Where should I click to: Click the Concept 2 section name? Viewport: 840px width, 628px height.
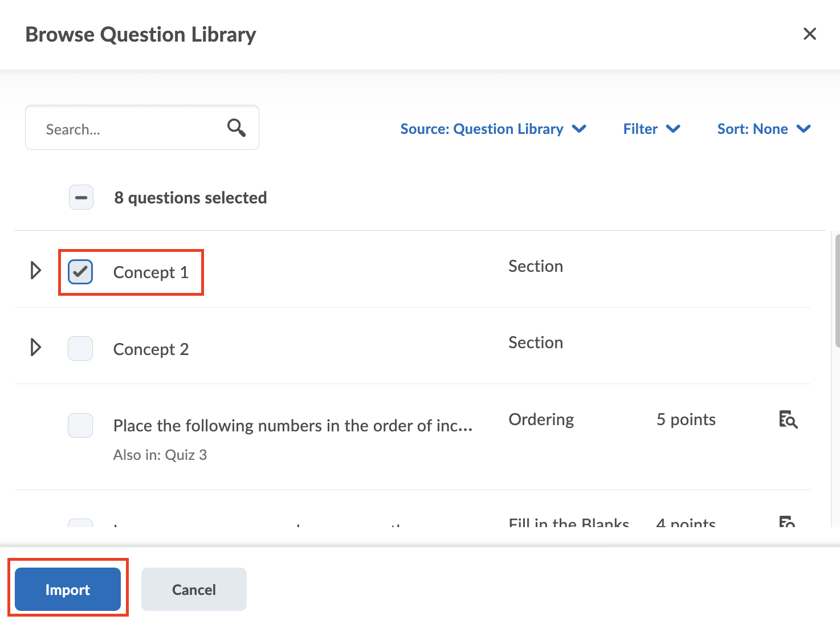point(150,349)
